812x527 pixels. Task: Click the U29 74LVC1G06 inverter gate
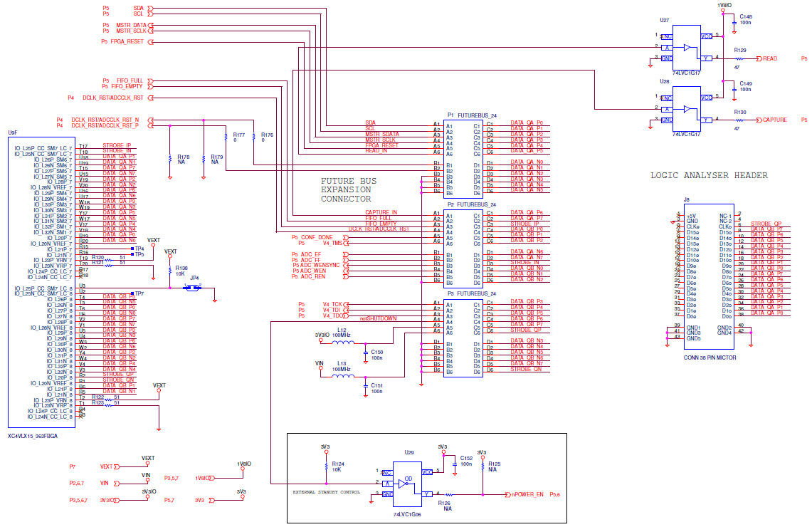coord(406,484)
